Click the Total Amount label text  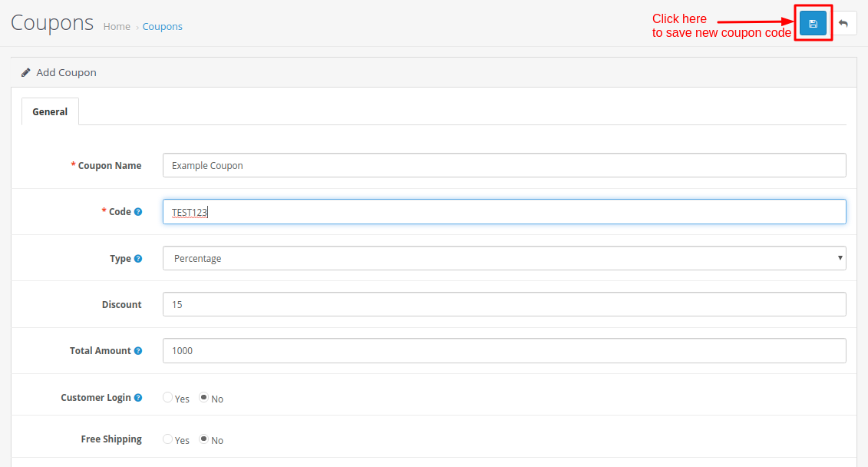pyautogui.click(x=101, y=351)
